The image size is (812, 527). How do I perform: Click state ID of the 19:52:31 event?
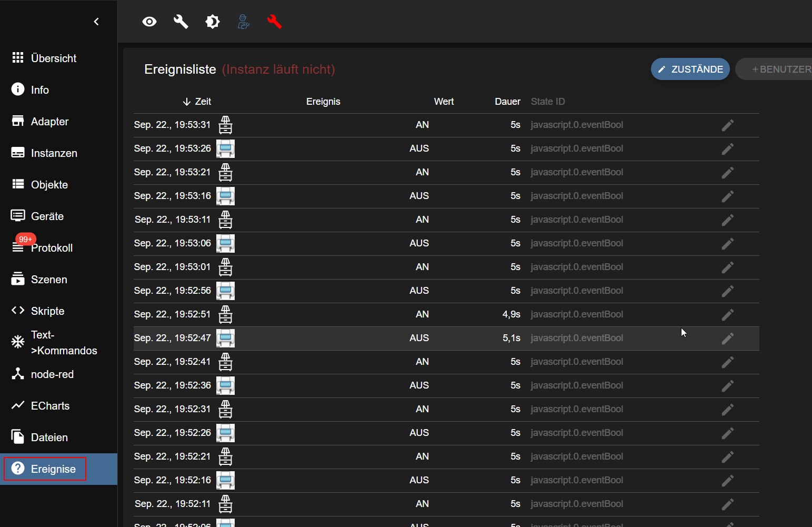(577, 409)
